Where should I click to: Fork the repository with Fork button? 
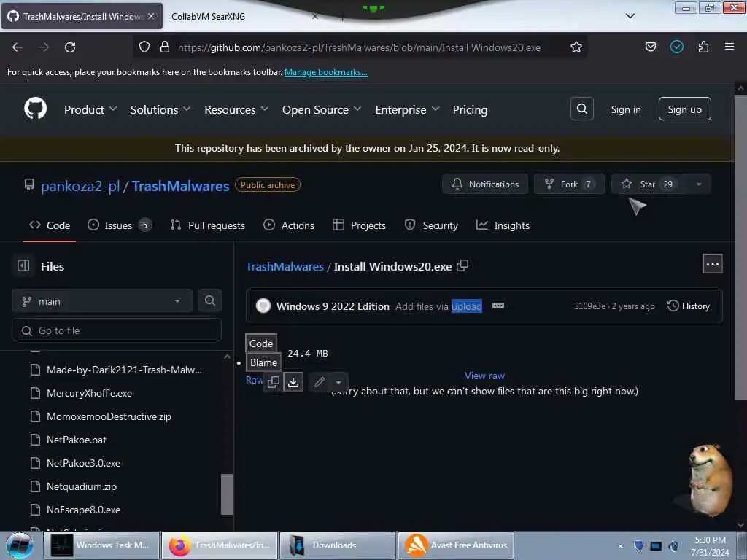pyautogui.click(x=570, y=184)
